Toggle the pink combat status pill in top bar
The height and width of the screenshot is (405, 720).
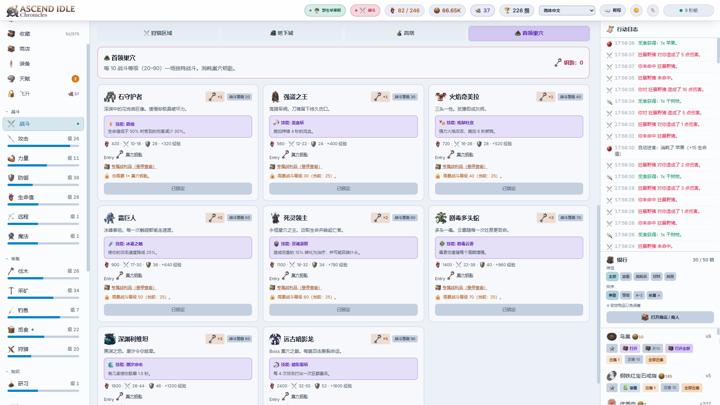pos(365,10)
